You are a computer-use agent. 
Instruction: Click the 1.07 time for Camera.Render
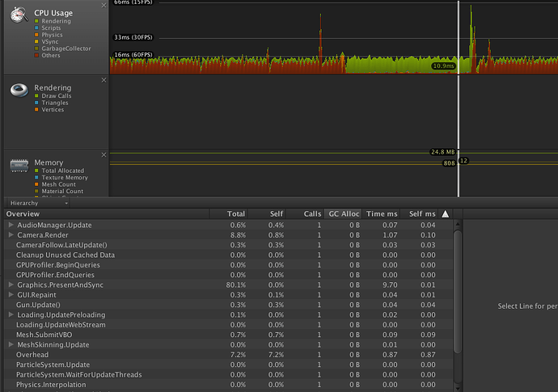(390, 235)
